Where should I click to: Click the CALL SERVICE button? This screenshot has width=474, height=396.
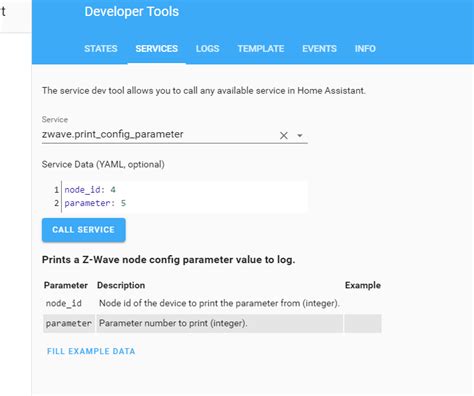[x=84, y=230]
